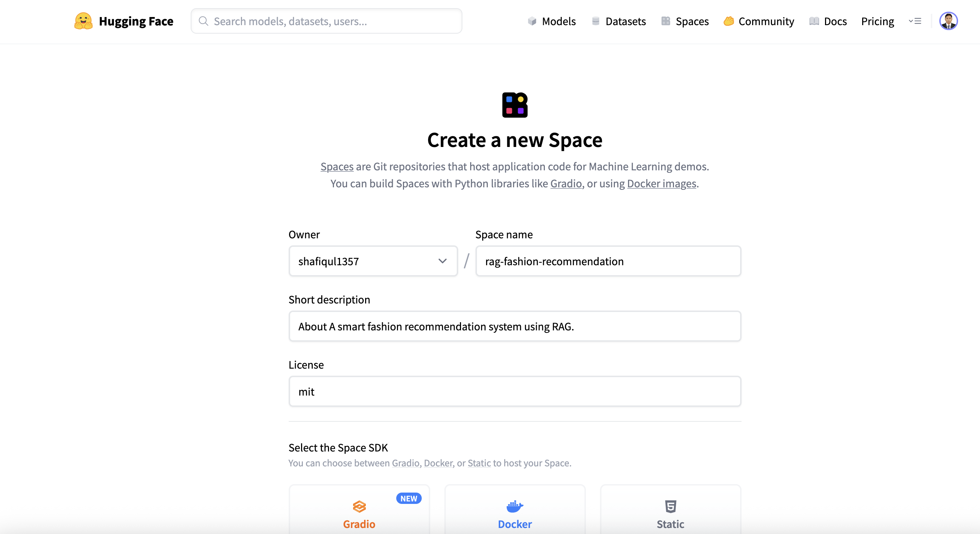
Task: Click the colorful Spaces logo above heading
Action: pos(515,105)
